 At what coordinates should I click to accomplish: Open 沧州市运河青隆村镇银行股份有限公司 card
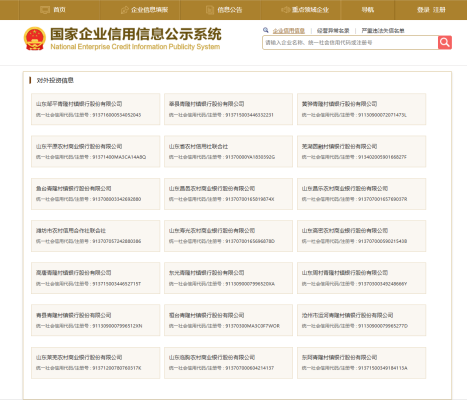coord(362,320)
